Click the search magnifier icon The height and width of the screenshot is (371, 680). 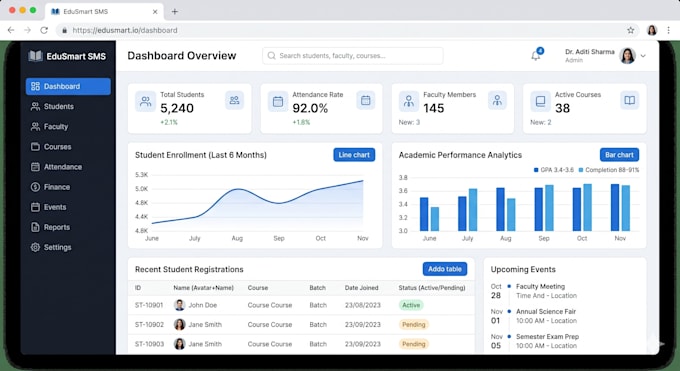point(271,56)
